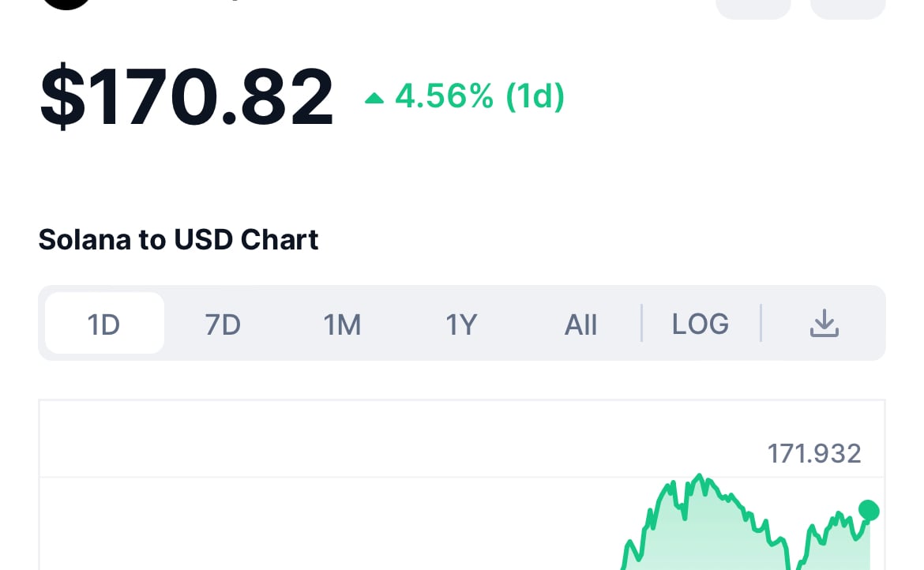The image size is (924, 570).
Task: Click the 171.932 high price label
Action: (813, 453)
